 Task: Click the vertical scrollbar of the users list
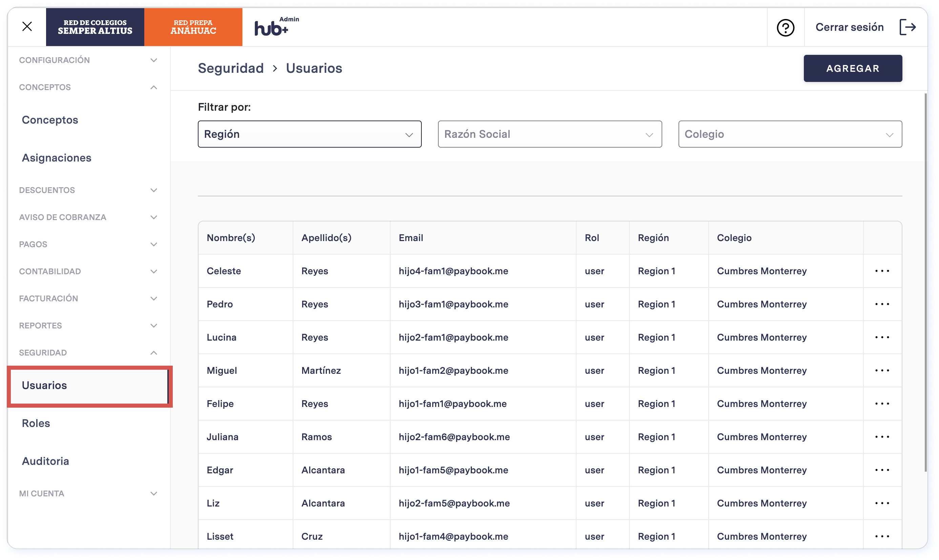click(925, 282)
